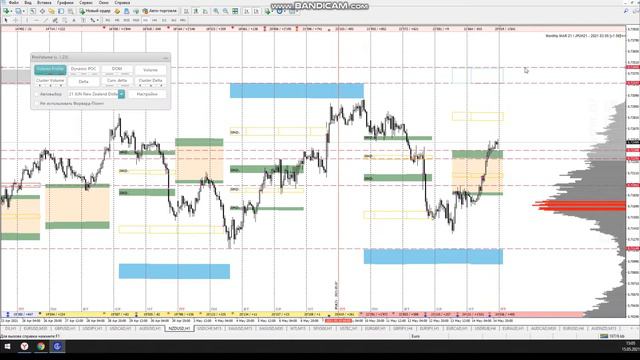
Task: Zoom in the chart
Action: [216, 11]
